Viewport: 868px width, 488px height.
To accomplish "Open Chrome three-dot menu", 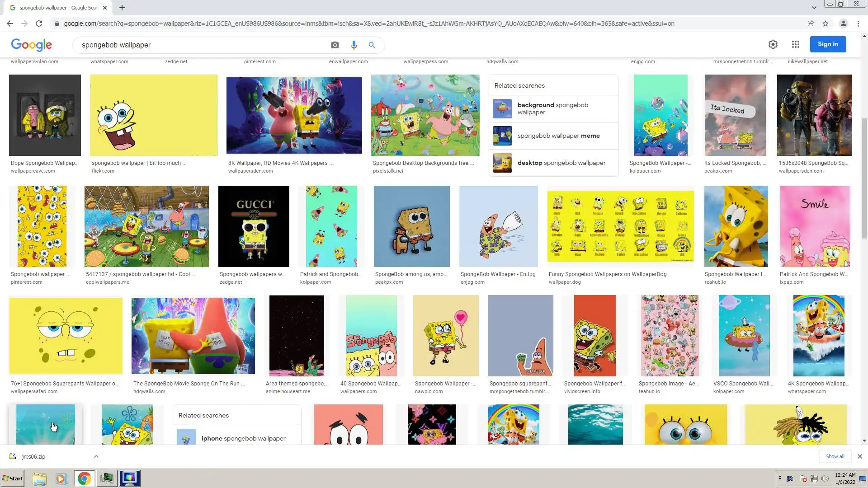I will (858, 23).
